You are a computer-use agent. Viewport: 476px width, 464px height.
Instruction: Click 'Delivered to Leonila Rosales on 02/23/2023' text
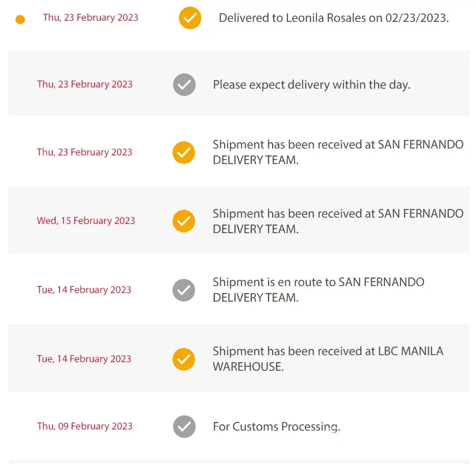pos(334,18)
